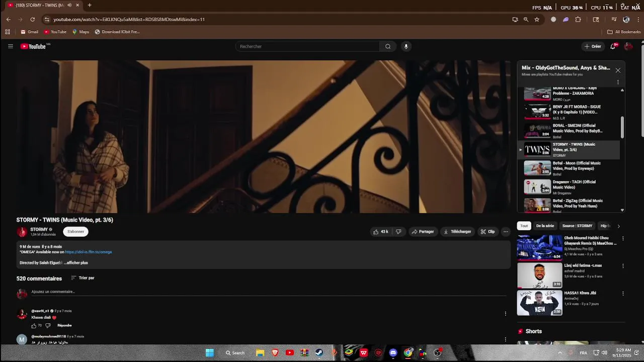Screen dimensions: 644x362
Task: Click the Partager share button
Action: [x=423, y=232]
